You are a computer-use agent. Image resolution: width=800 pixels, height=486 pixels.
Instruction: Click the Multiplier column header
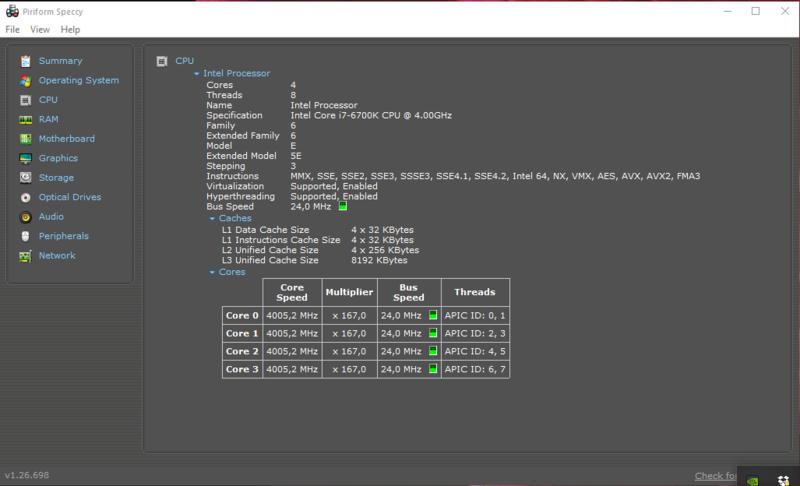point(349,292)
